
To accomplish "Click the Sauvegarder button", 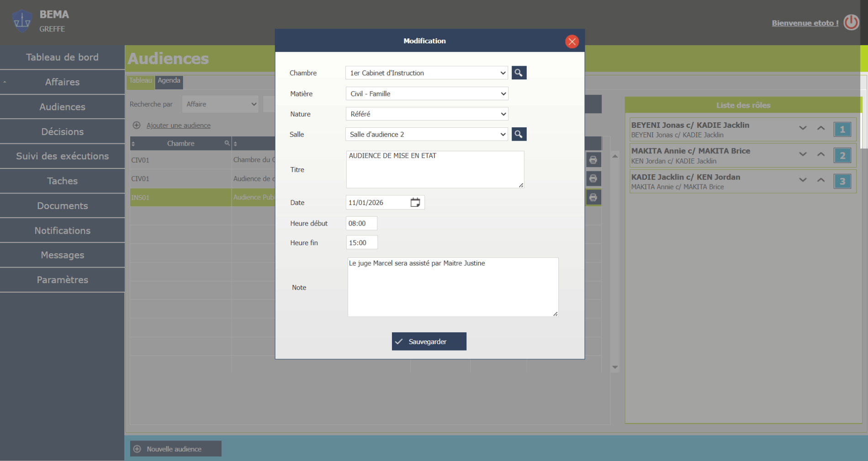I will pyautogui.click(x=429, y=341).
